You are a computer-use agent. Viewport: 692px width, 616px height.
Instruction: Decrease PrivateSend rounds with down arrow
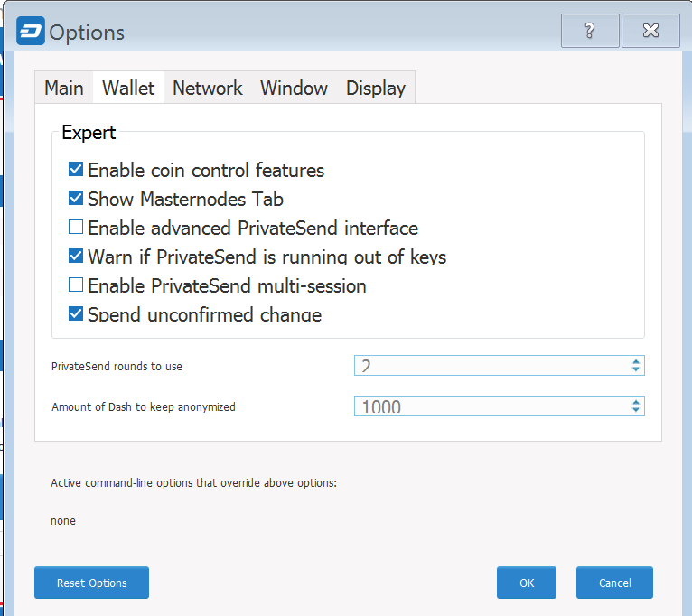click(x=635, y=369)
